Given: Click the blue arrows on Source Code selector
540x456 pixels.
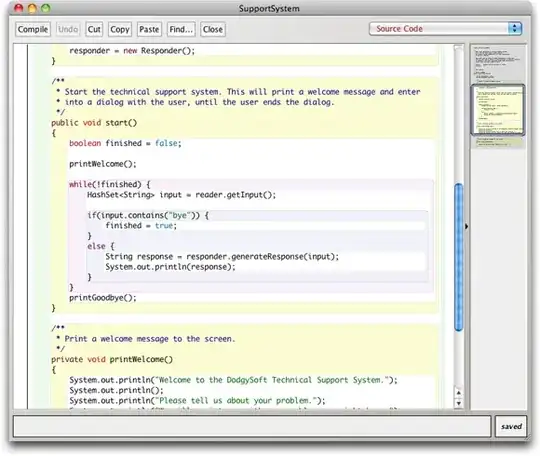Looking at the screenshot, I should pyautogui.click(x=515, y=29).
